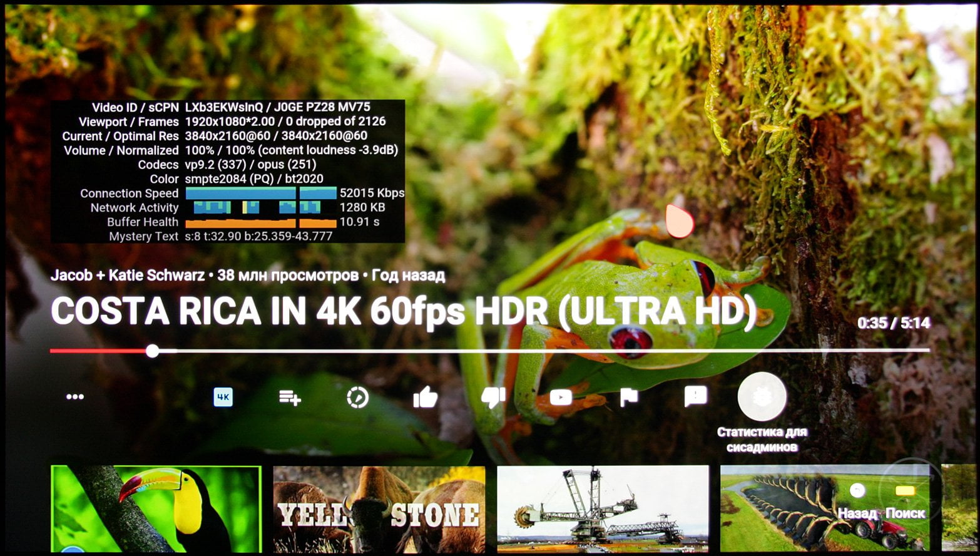Open the toucan video thumbnail
The image size is (980, 556).
(x=156, y=509)
